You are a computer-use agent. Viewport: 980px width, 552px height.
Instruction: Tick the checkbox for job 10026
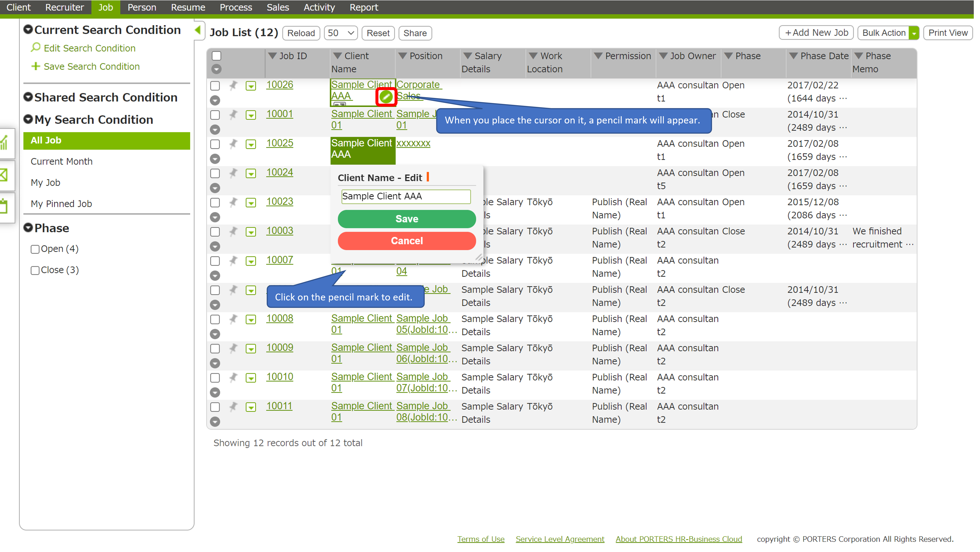pyautogui.click(x=215, y=86)
